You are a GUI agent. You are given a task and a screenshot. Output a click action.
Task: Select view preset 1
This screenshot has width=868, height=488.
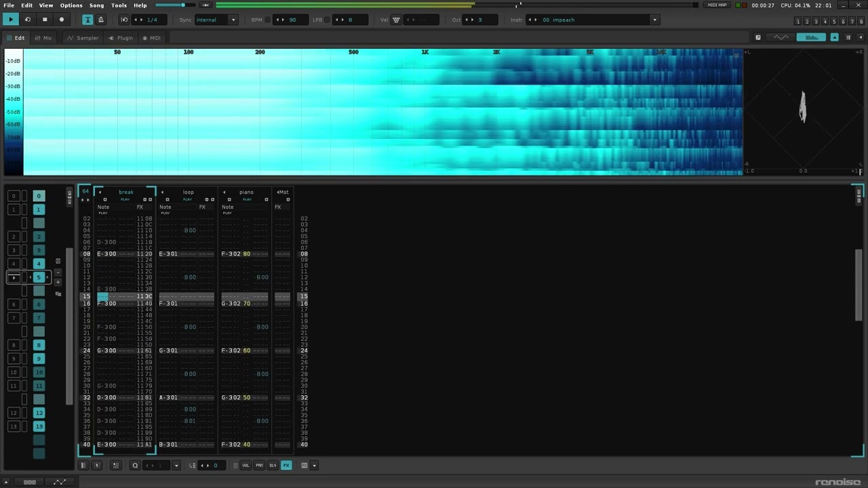[798, 22]
